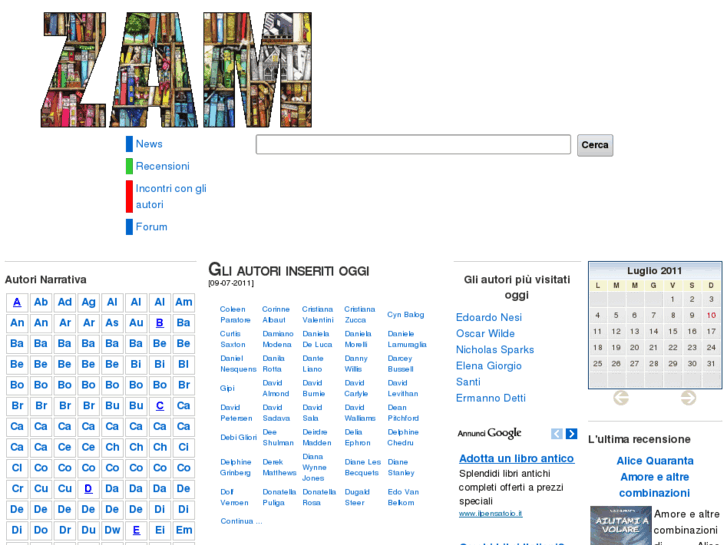Click the Annunci Google label
Image resolution: width=727 pixels, height=545 pixels.
tap(489, 433)
